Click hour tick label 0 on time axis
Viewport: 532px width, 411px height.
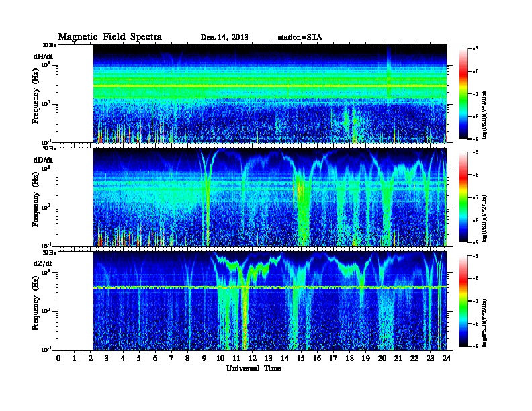(x=58, y=358)
